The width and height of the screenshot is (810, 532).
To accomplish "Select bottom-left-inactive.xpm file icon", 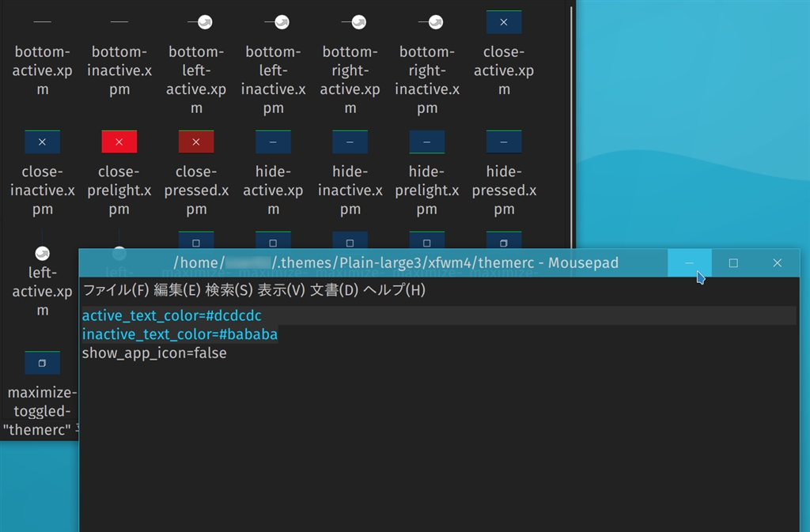I will tap(277, 21).
